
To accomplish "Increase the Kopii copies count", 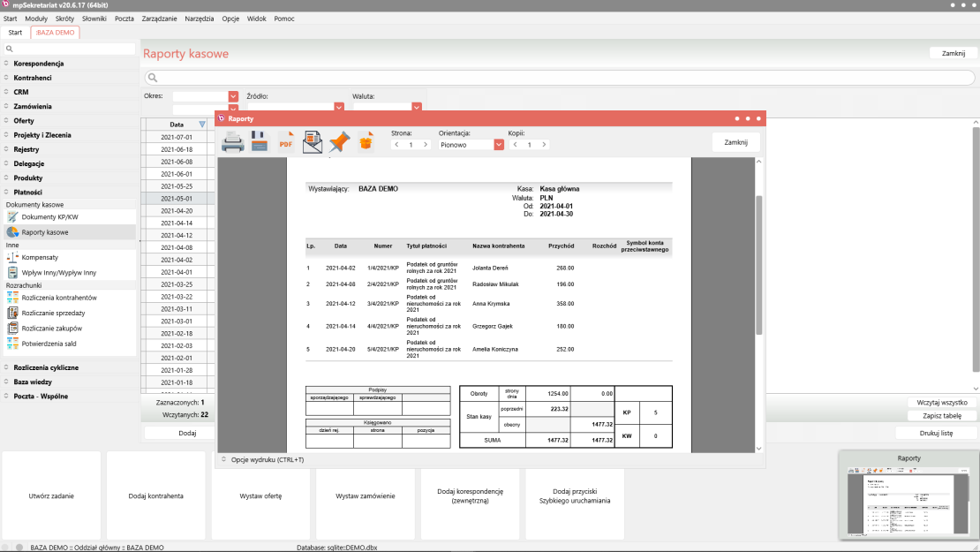I will click(543, 145).
